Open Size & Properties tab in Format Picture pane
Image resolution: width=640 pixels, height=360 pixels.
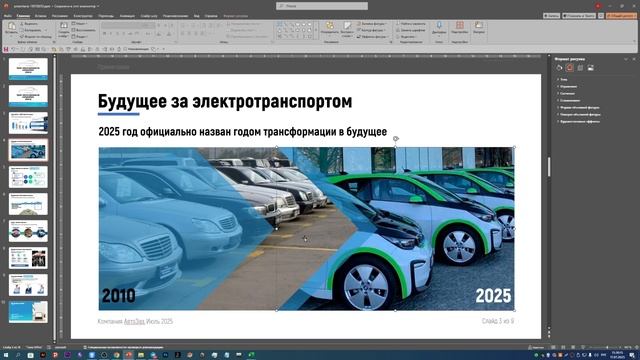(x=580, y=68)
